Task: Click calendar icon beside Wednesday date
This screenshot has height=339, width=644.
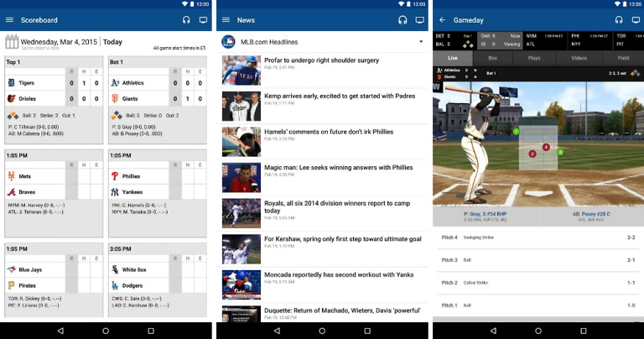Action: 11,42
